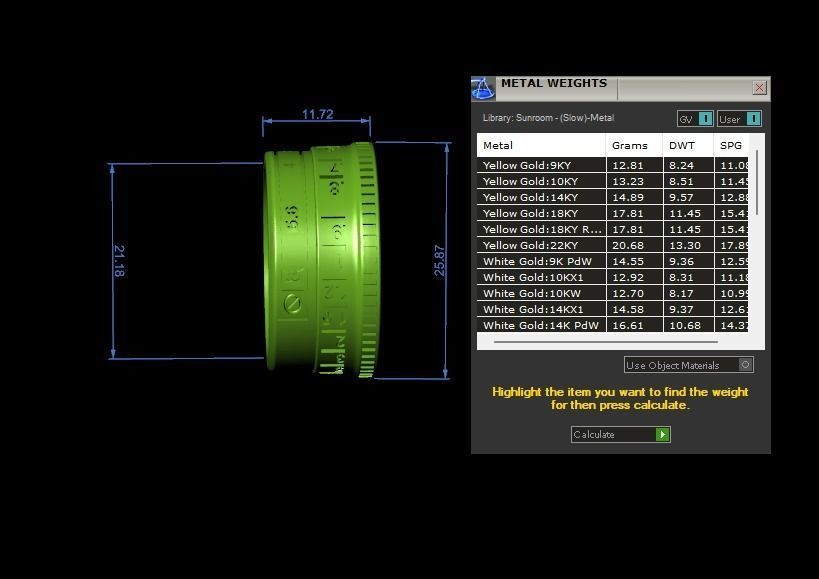Click the 11.72 width dimension label
Viewport: 819px width, 579px height.
317,114
